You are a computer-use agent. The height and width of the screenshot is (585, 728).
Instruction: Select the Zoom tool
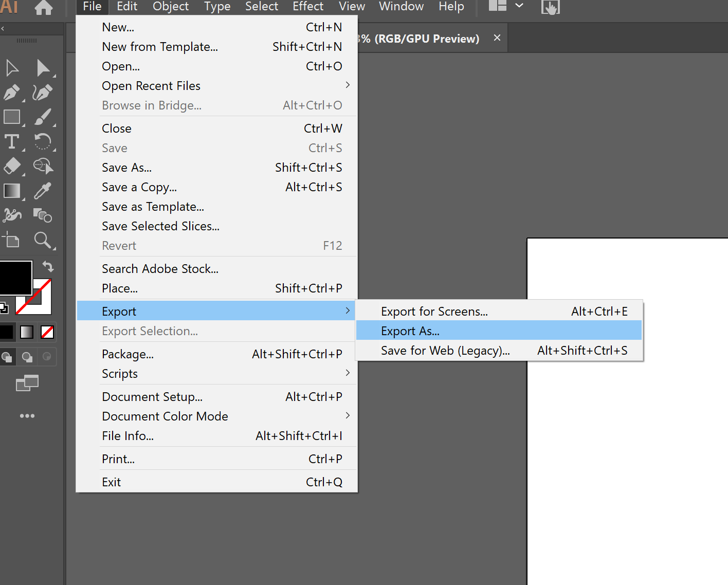coord(44,240)
